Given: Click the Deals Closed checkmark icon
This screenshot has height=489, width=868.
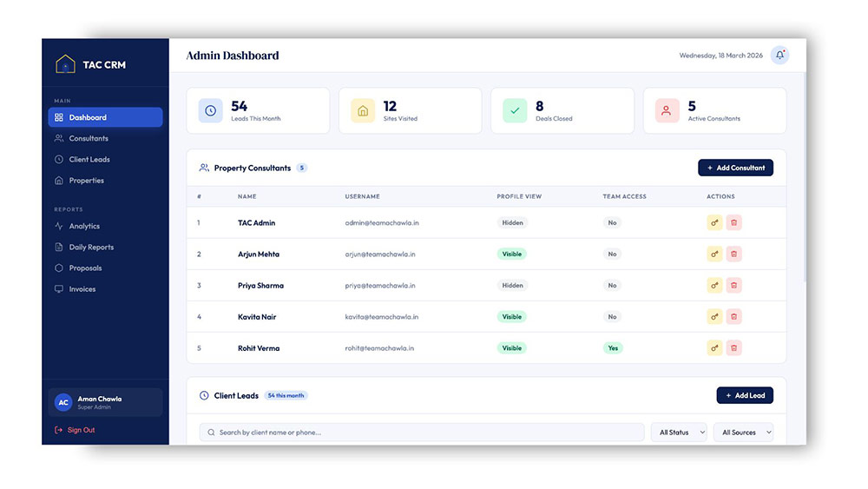Looking at the screenshot, I should click(515, 111).
